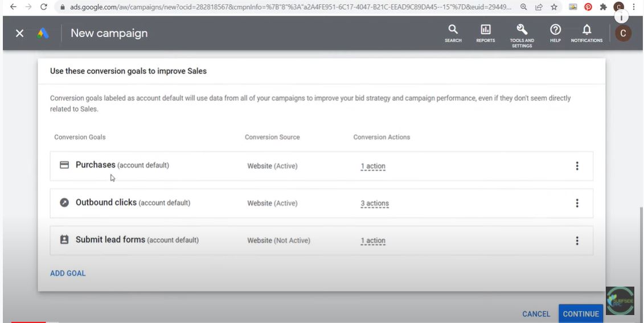Click the Submit lead forms clipboard icon

pos(64,239)
